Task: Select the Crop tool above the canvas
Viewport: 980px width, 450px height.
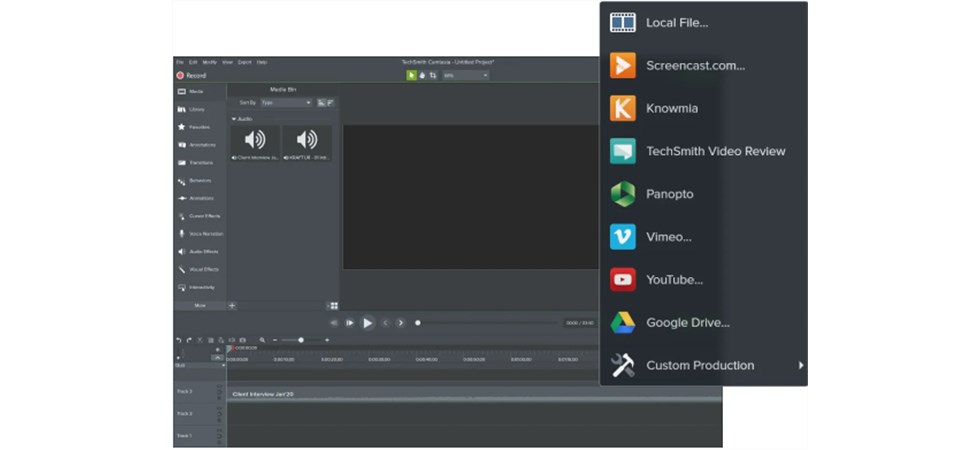Action: (x=432, y=75)
